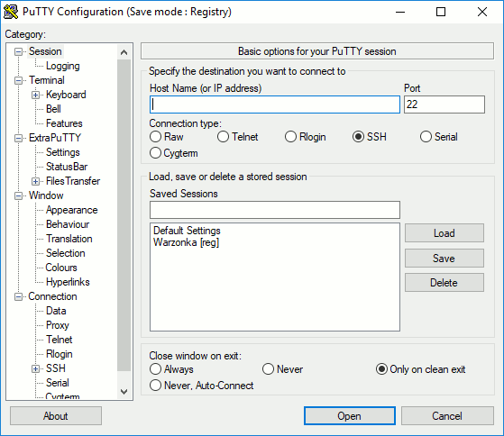Select Warzonka [reg] saved session

click(186, 242)
